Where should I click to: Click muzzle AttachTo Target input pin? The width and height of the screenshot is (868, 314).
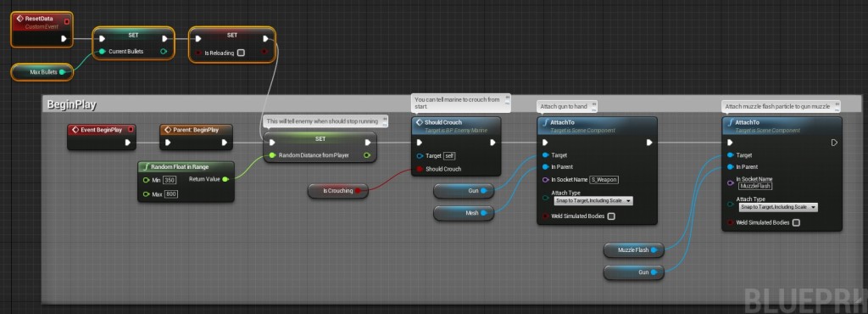(x=730, y=155)
